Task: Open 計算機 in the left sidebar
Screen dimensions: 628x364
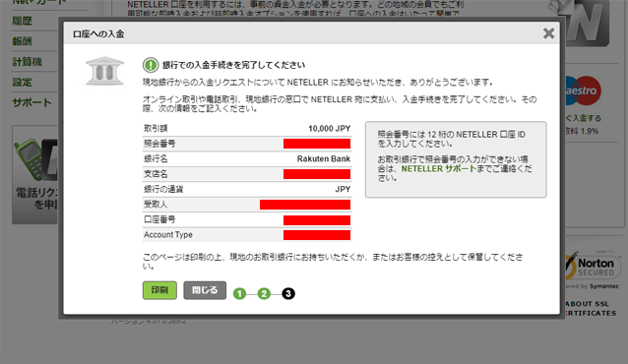Action: coord(27,62)
